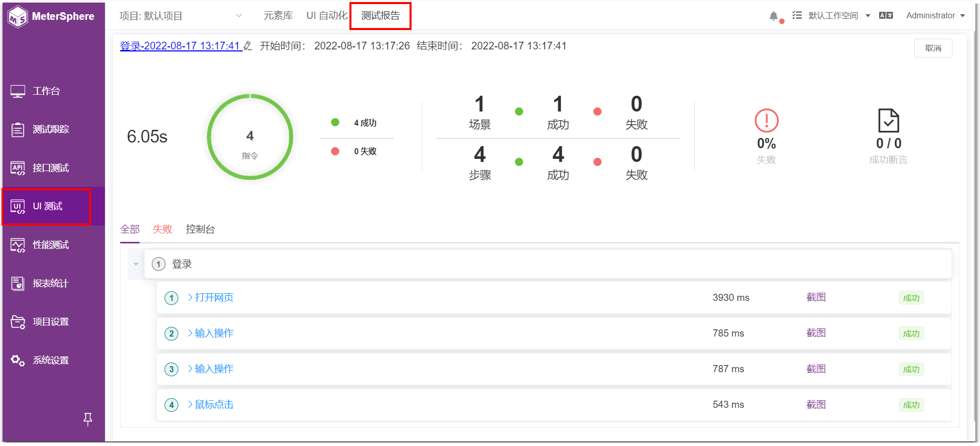Collapse the 登录 scenario with the triangle
This screenshot has width=980, height=446.
[136, 264]
